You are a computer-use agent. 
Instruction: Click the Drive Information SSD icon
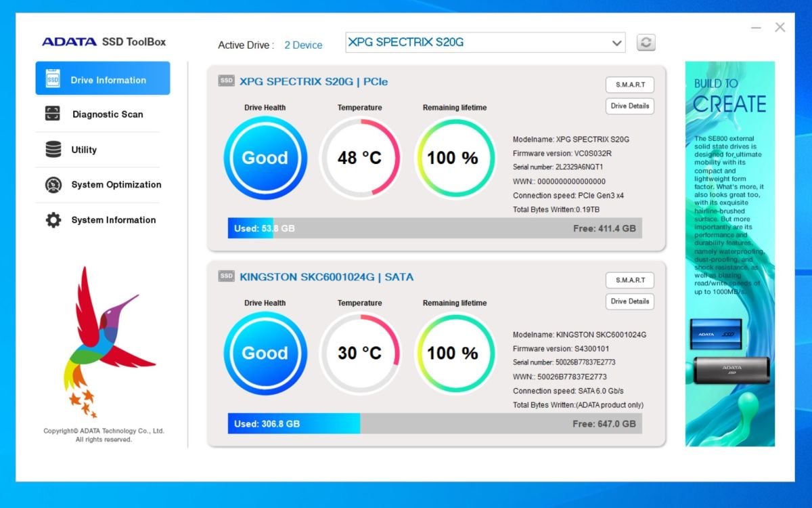[x=53, y=79]
